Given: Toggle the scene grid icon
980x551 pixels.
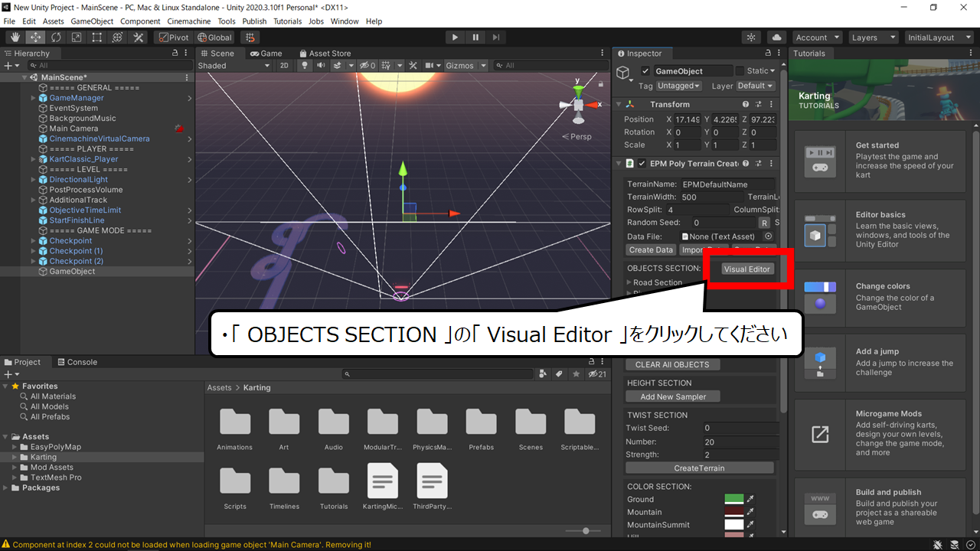Looking at the screenshot, I should click(x=387, y=66).
